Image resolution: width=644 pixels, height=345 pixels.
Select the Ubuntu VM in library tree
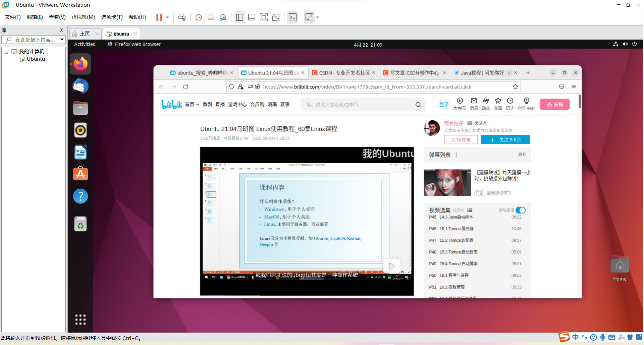point(36,59)
